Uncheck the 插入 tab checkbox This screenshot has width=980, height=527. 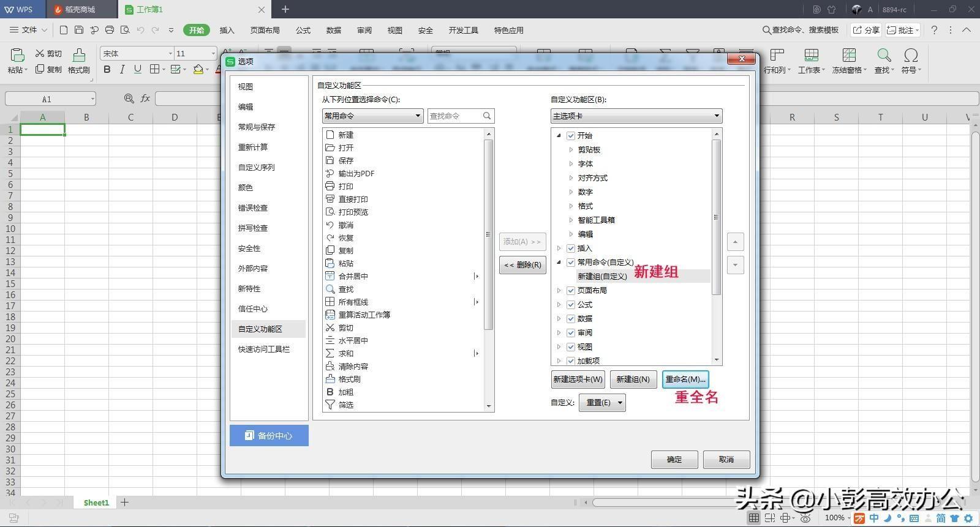tap(571, 249)
